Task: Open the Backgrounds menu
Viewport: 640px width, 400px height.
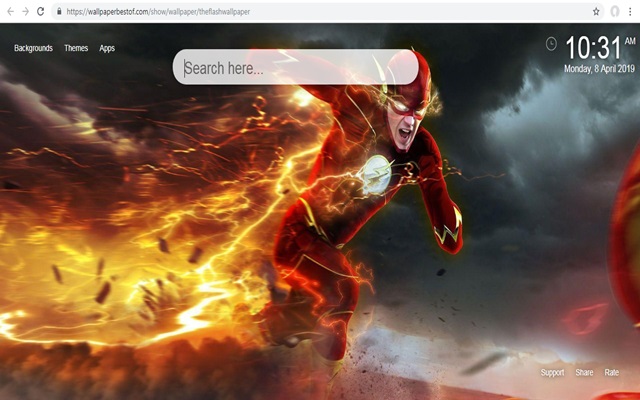Action: click(33, 48)
